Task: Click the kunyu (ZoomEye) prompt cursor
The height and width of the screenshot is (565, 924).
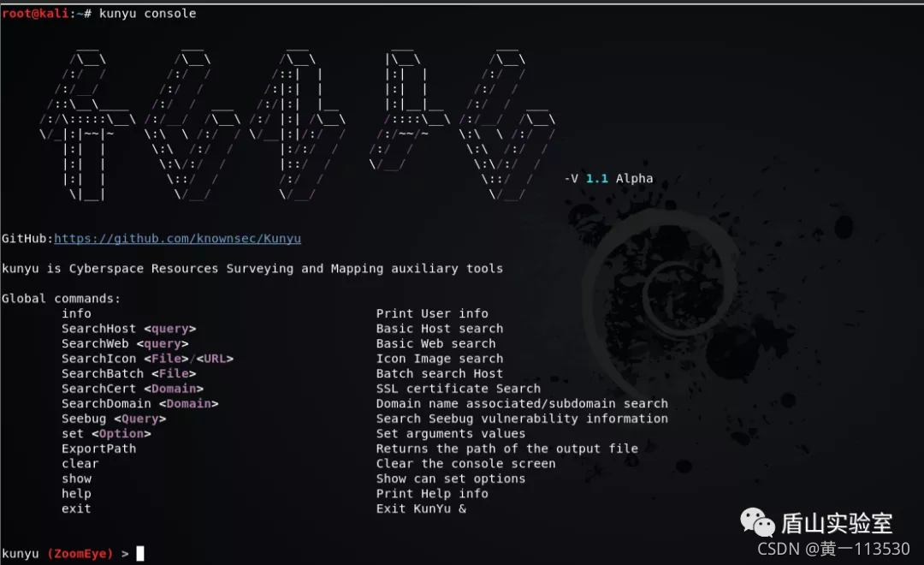Action: click(140, 553)
